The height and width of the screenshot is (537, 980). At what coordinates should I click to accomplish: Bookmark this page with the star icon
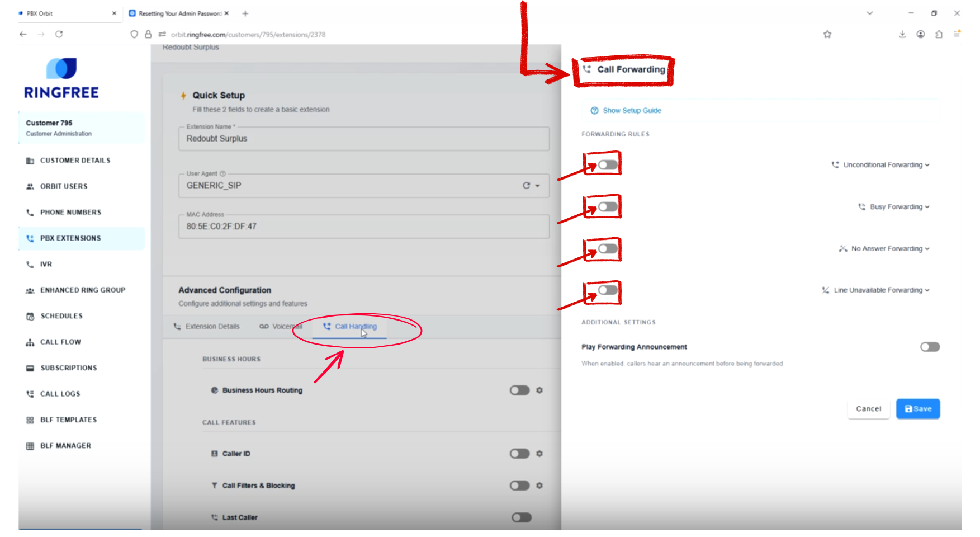(x=827, y=35)
